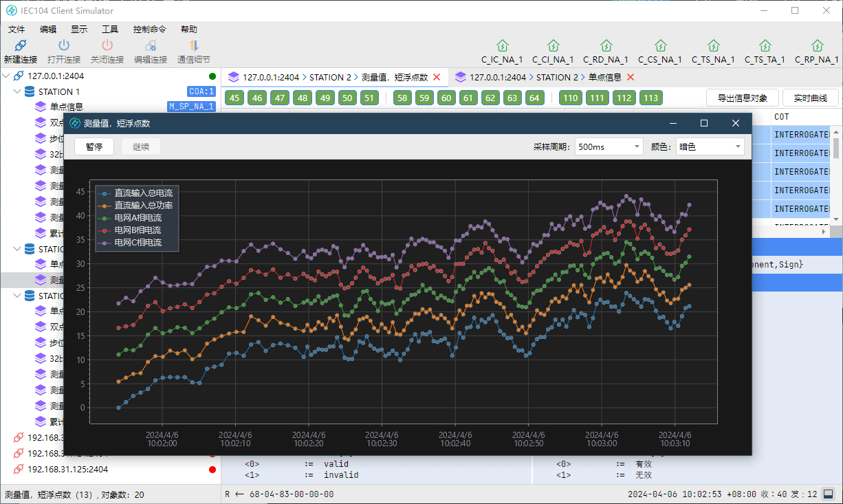The image size is (843, 504).
Task: Click the 通信细节 communication details icon
Action: pyautogui.click(x=193, y=46)
